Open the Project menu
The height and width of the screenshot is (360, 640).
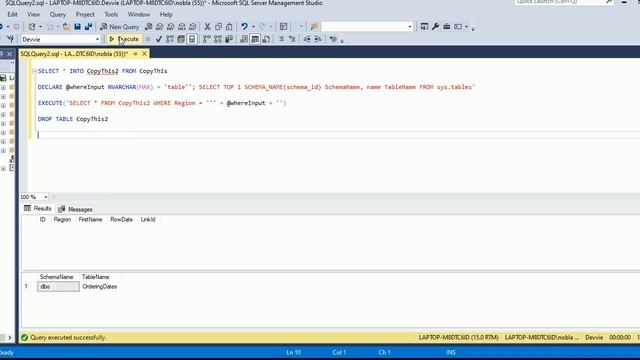pyautogui.click(x=85, y=14)
